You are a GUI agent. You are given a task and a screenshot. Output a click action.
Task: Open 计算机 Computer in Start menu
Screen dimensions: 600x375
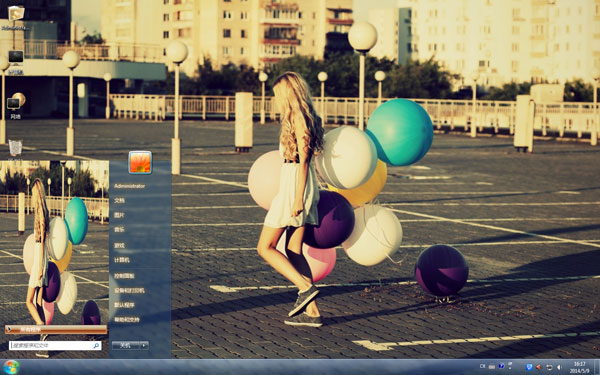(122, 260)
